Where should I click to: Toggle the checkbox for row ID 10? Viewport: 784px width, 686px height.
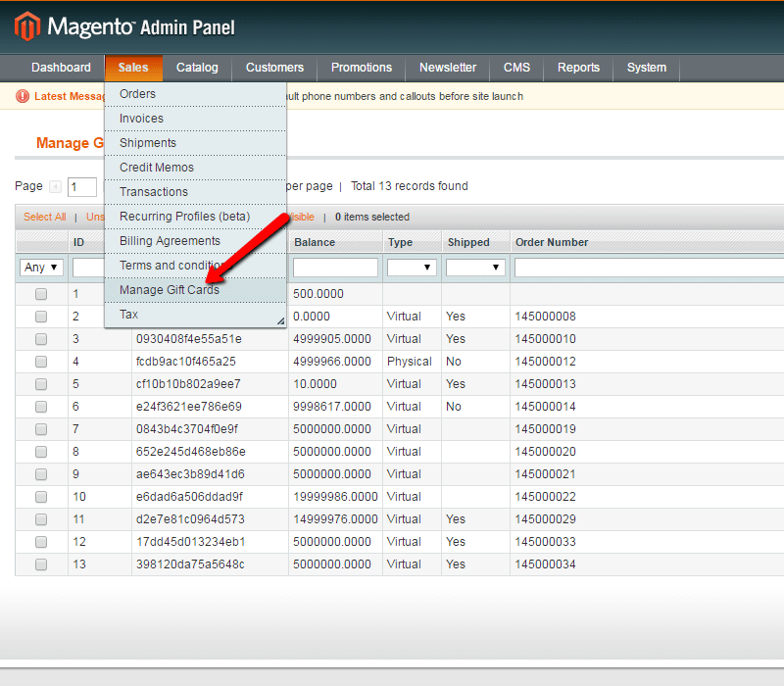[x=41, y=497]
